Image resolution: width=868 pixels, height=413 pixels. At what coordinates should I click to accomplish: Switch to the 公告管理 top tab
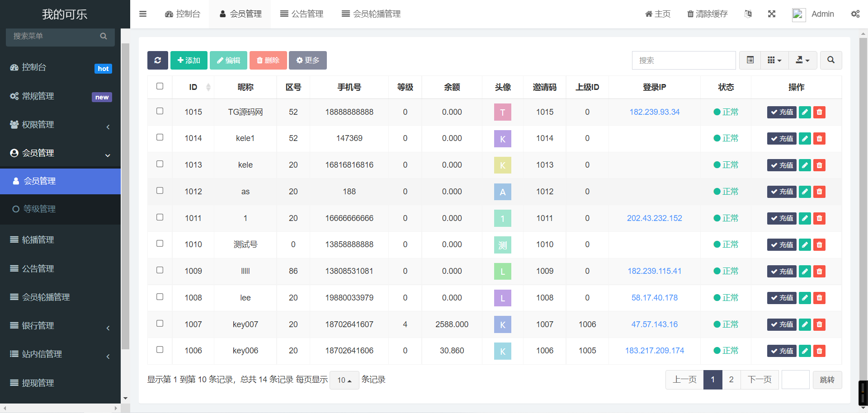[x=302, y=14]
